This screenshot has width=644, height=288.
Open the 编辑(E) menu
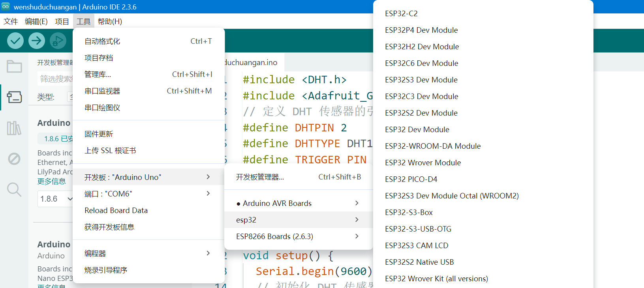36,21
